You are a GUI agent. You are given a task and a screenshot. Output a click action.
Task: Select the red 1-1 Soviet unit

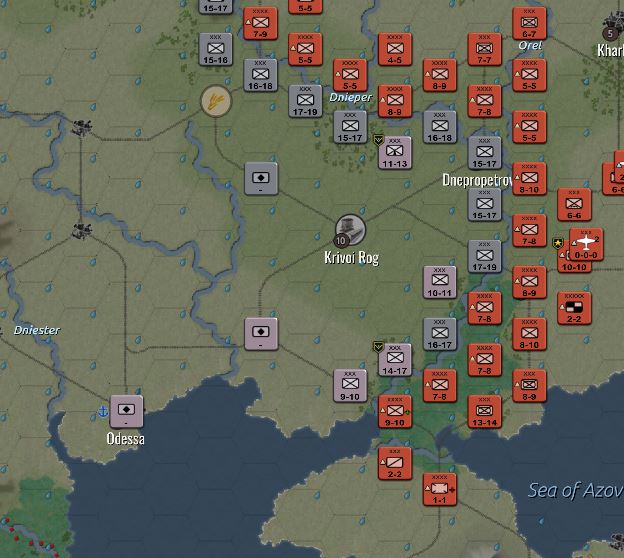click(440, 489)
